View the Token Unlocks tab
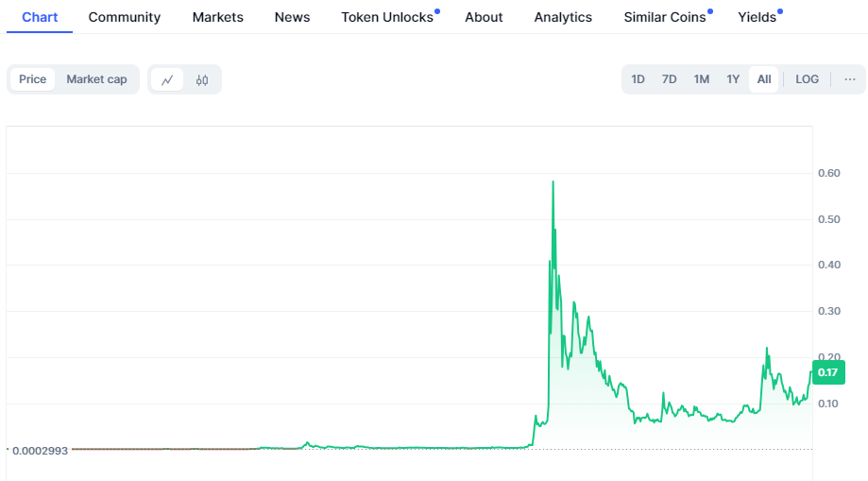Screen dimensions: 868x481 click(387, 17)
